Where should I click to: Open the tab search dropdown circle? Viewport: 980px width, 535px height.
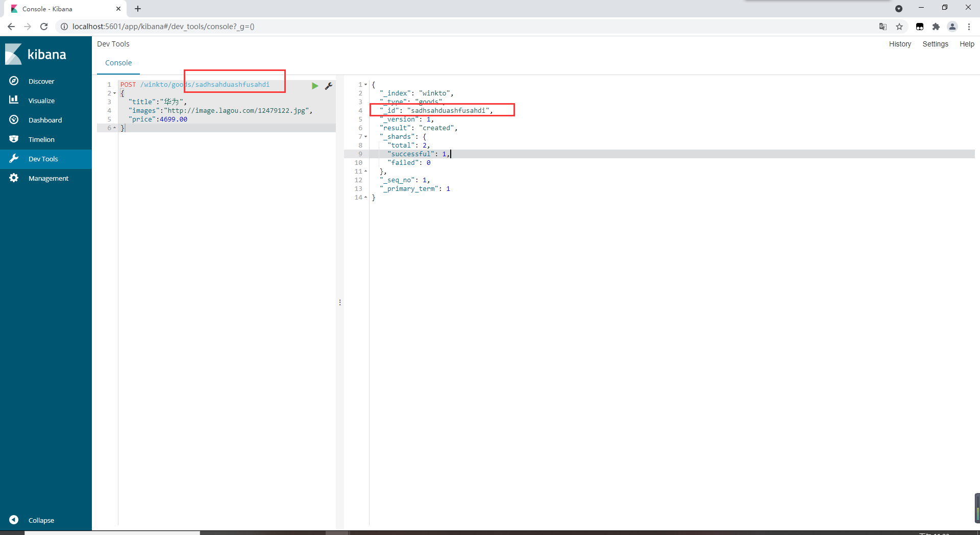[x=899, y=9]
